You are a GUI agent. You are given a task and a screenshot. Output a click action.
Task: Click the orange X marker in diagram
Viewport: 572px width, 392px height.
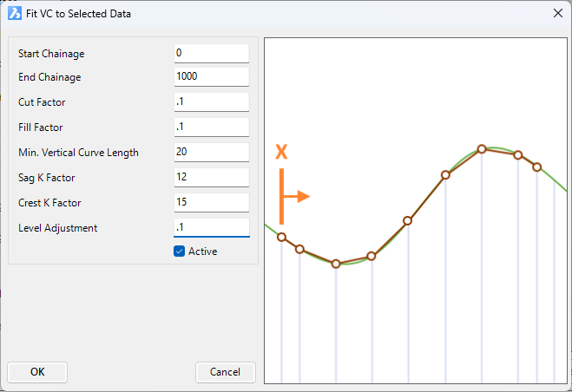click(281, 152)
